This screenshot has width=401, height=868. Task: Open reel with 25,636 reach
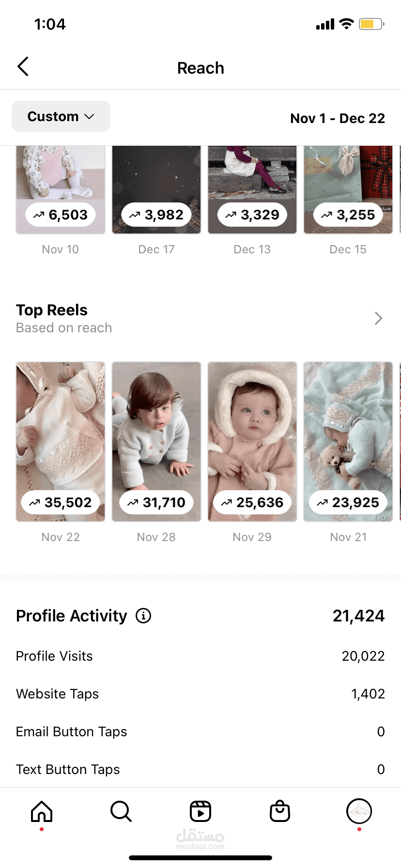coord(252,441)
